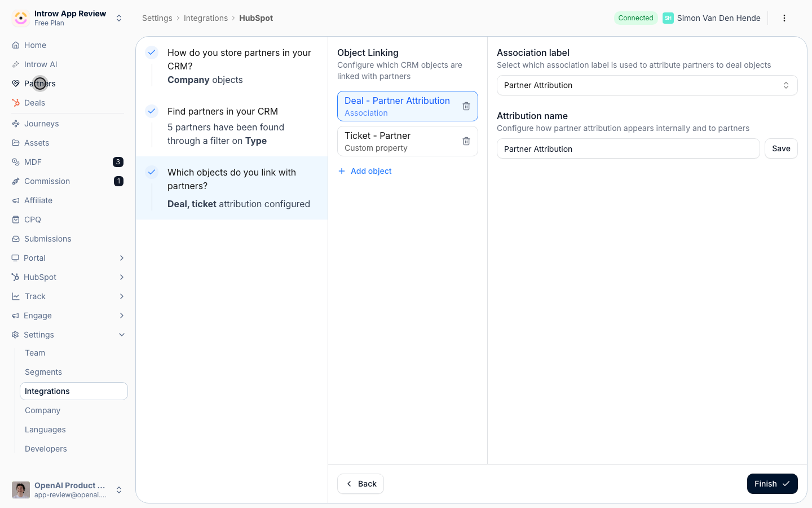Open step 'Which objects do you link'
Screen dimensions: 812x508
click(x=232, y=188)
